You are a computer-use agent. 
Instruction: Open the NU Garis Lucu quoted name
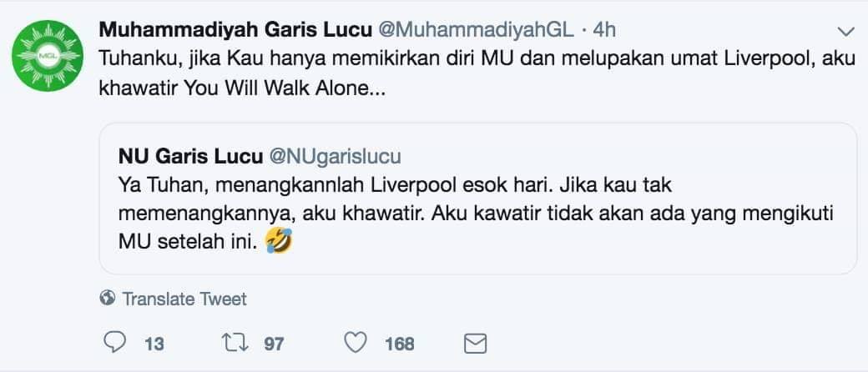(x=190, y=157)
